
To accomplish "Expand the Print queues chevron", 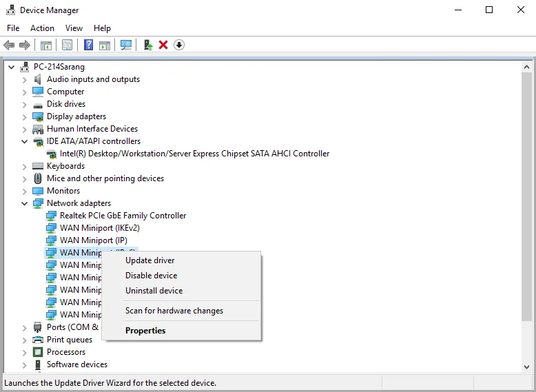I will tap(24, 340).
